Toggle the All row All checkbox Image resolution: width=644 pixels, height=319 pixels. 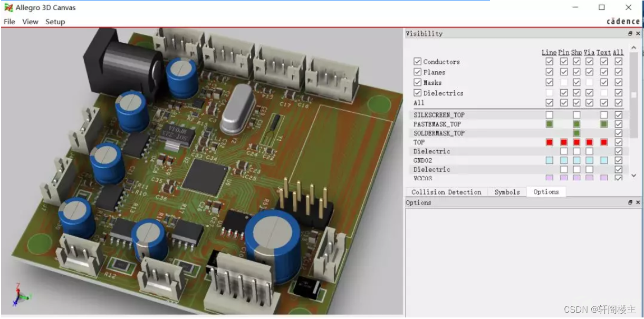619,103
